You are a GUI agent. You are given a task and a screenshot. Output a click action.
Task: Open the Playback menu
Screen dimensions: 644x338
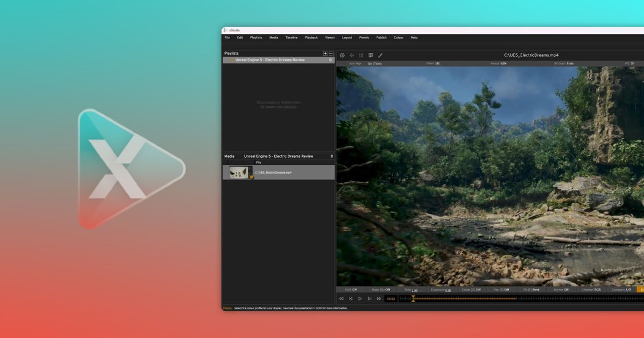(x=311, y=38)
